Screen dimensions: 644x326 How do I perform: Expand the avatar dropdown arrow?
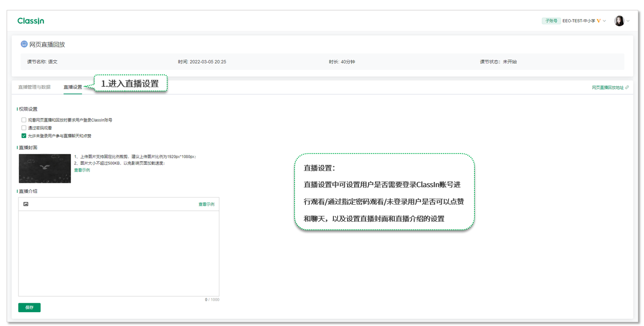[x=628, y=21]
